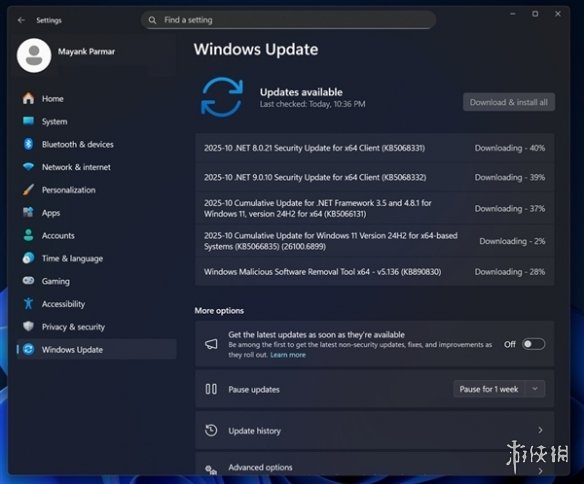
Task: Open Bluetooth & devices via its icon
Action: tap(28, 144)
